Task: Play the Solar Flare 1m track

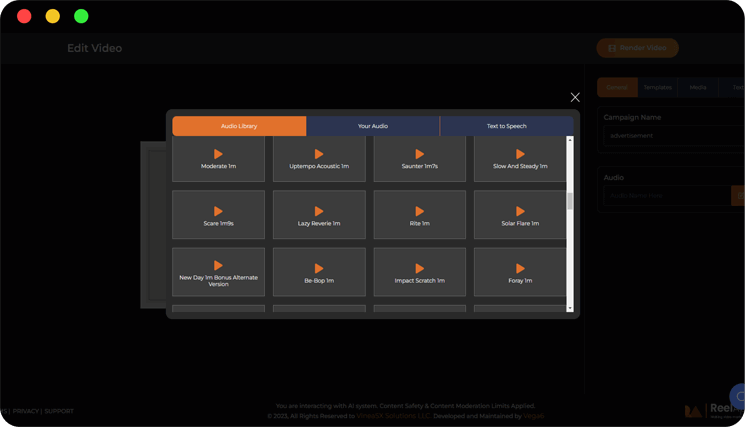Action: [520, 212]
